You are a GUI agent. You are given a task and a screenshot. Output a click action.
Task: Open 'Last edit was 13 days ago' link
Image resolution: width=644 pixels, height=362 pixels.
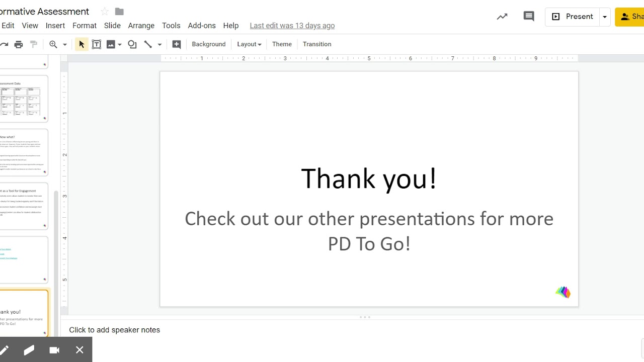[x=292, y=26]
